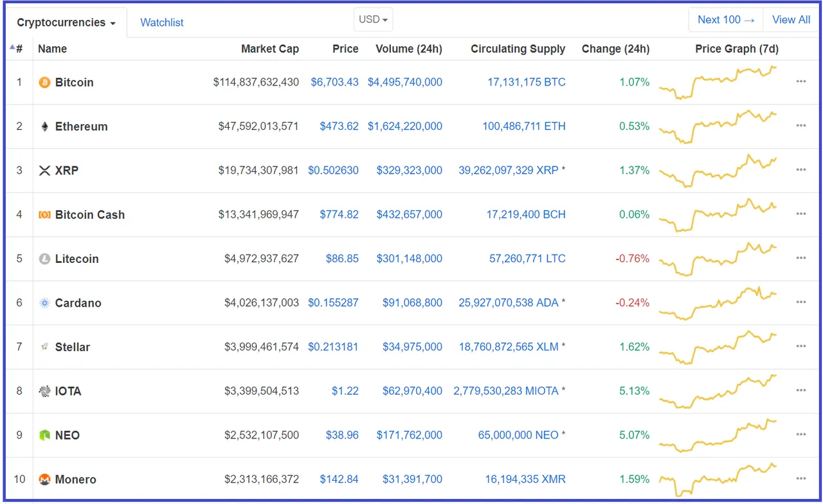Image resolution: width=823 pixels, height=504 pixels.
Task: Sort by Change (24h) column header
Action: click(615, 49)
